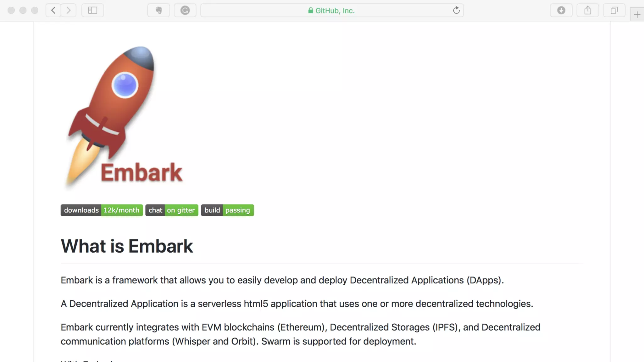Open the Share menu

[x=587, y=10]
